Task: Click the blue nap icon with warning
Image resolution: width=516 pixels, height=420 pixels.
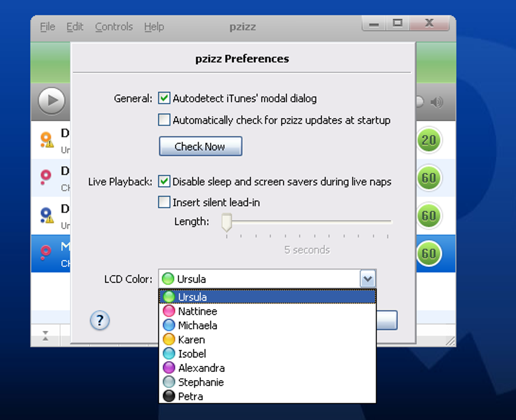Action: (47, 215)
